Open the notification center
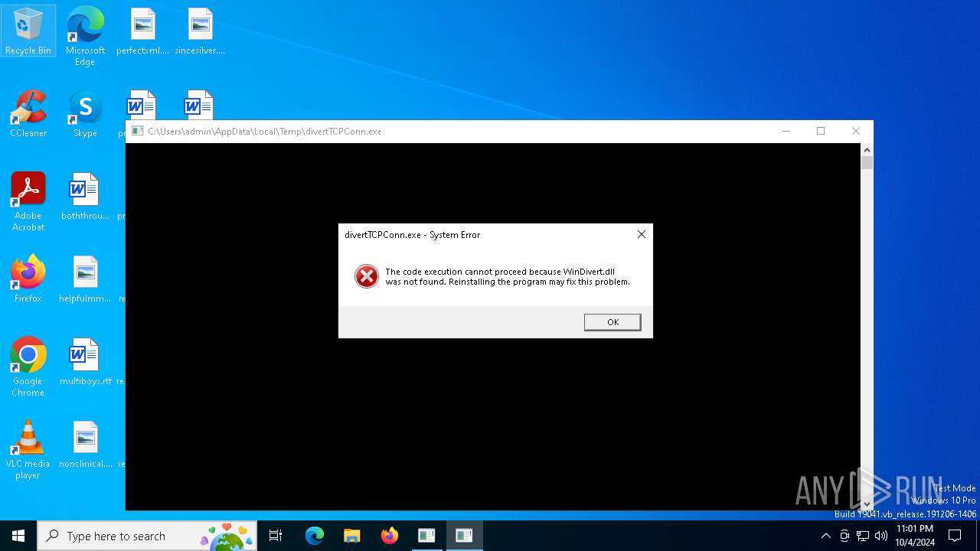Viewport: 980px width, 551px height. [x=955, y=536]
